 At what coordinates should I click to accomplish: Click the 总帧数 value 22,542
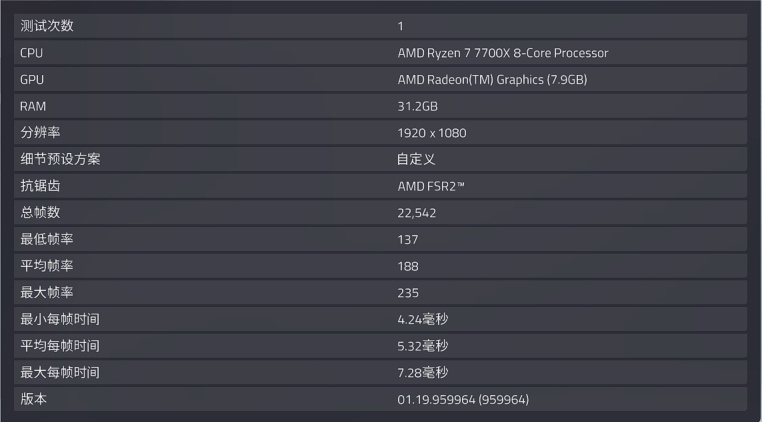coord(416,213)
